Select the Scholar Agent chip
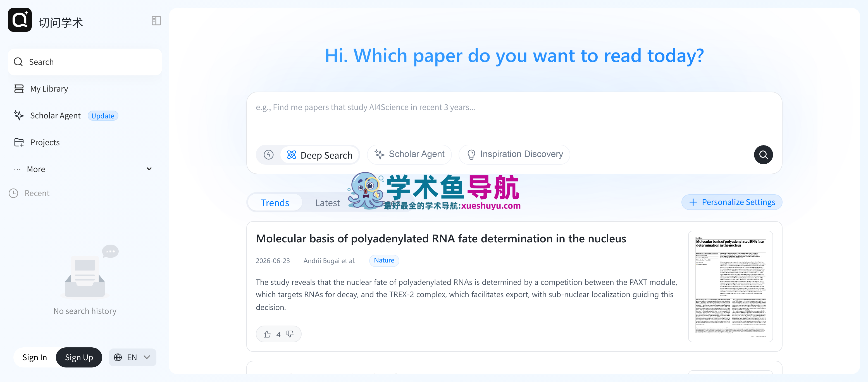868x382 pixels. 409,154
